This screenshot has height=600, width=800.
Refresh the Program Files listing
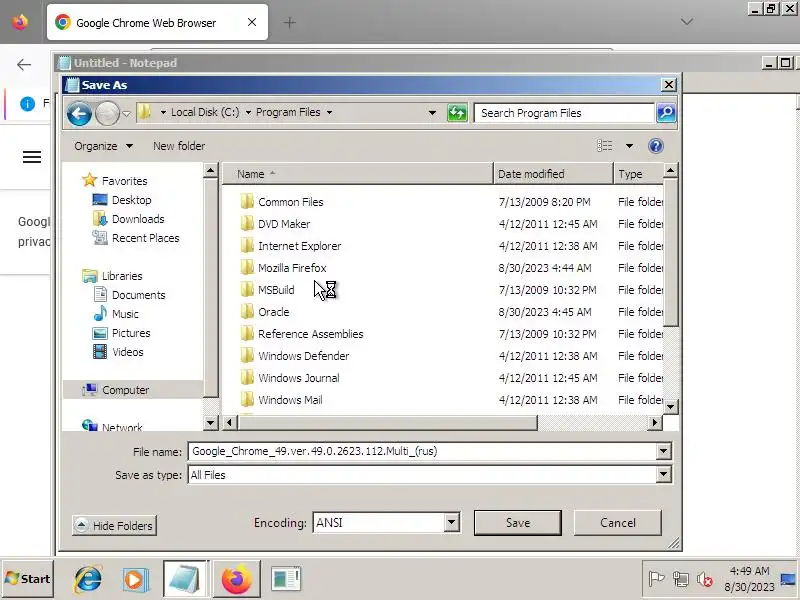(x=457, y=113)
